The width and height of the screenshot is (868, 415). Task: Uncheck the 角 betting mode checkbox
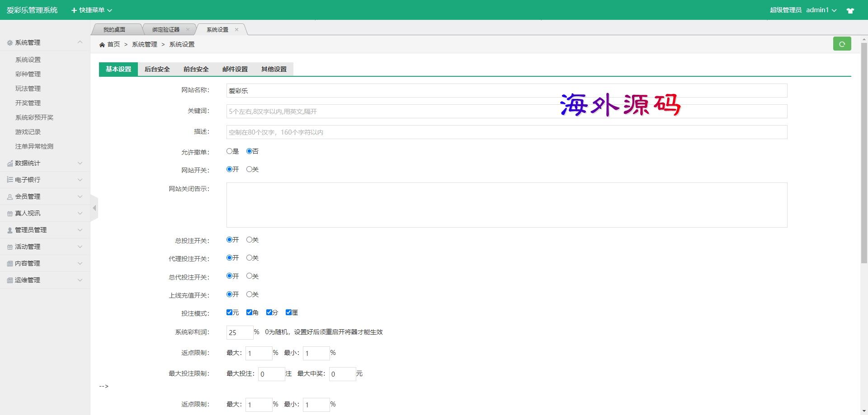[x=249, y=312]
